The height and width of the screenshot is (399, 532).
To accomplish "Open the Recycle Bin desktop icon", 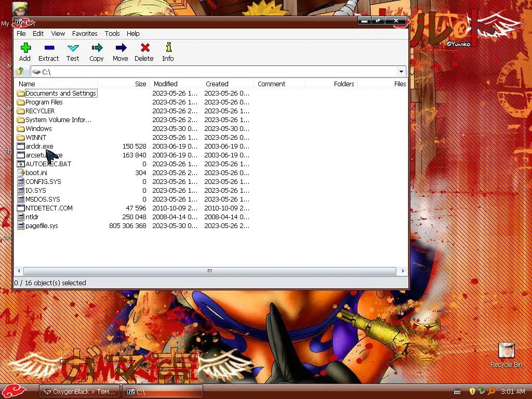I will tap(506, 350).
